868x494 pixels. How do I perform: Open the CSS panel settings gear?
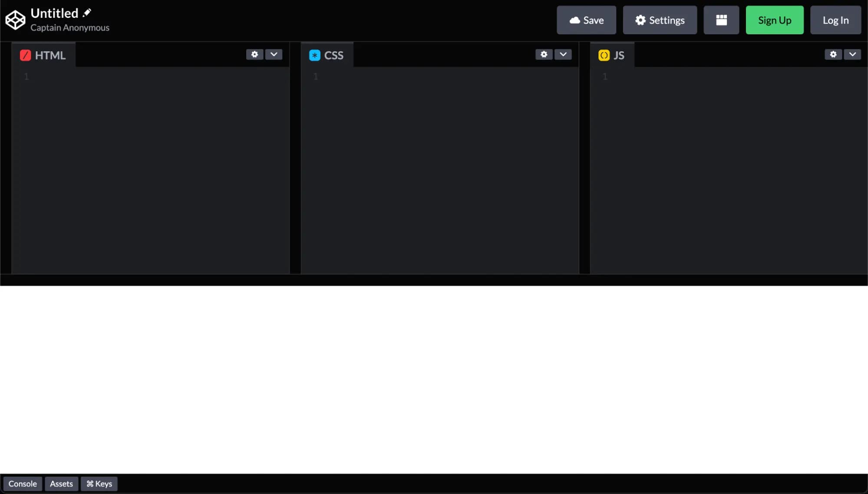click(x=544, y=54)
